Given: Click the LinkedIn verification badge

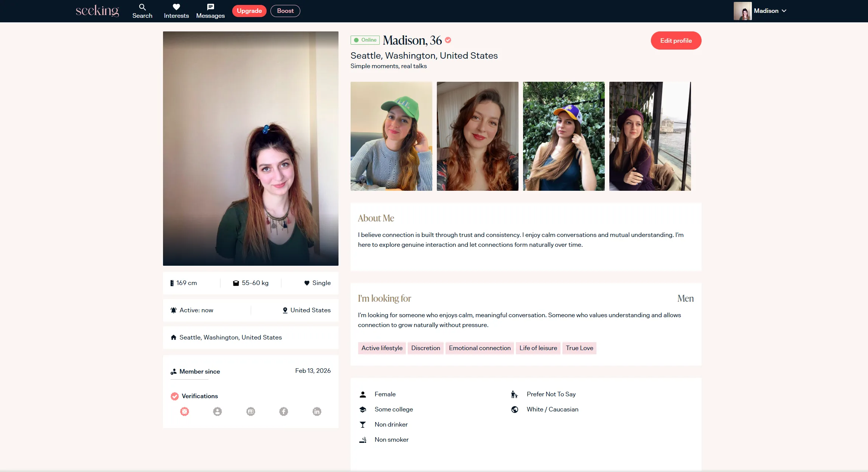Looking at the screenshot, I should pyautogui.click(x=317, y=411).
